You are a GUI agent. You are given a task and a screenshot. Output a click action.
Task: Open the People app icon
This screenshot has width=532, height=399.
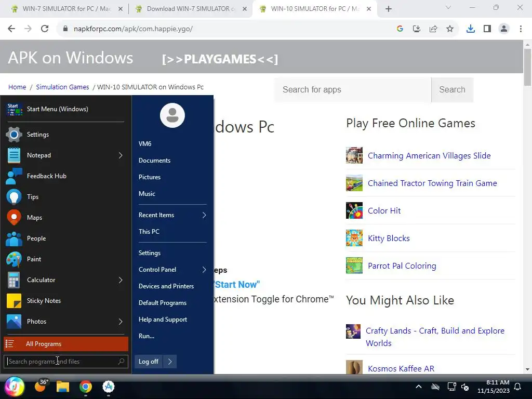pyautogui.click(x=14, y=238)
